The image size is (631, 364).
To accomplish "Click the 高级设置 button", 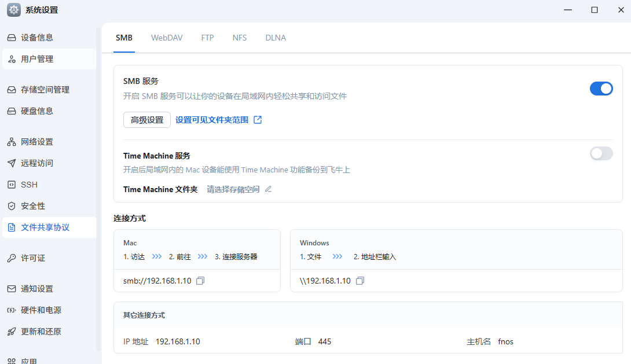I will tap(147, 120).
